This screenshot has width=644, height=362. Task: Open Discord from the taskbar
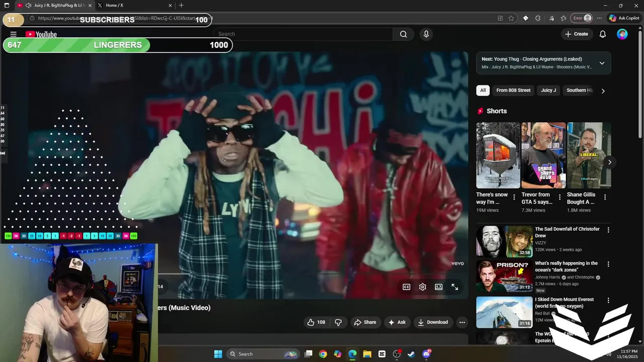click(x=427, y=354)
